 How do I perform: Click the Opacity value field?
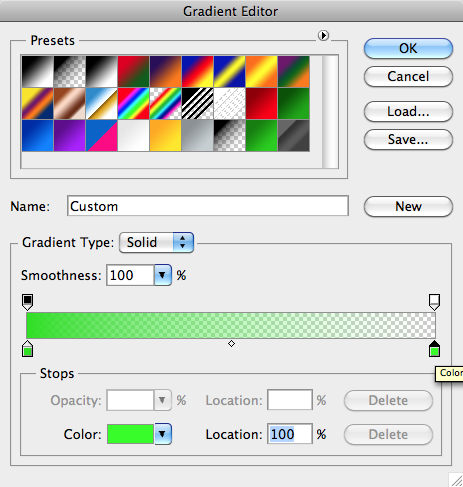click(130, 400)
